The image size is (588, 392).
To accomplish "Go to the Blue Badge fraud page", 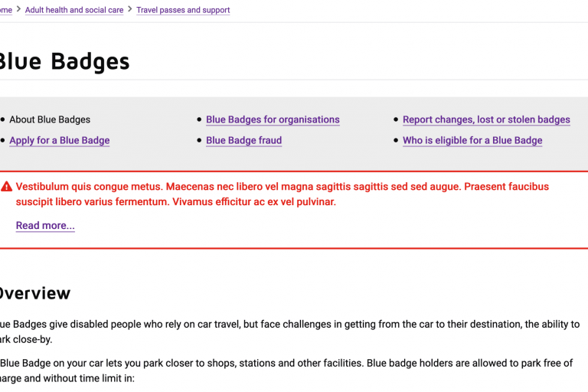I will (x=243, y=140).
